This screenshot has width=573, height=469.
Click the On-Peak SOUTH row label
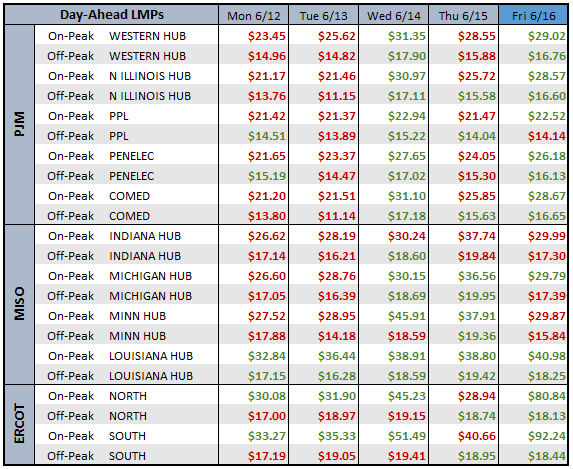pyautogui.click(x=97, y=436)
